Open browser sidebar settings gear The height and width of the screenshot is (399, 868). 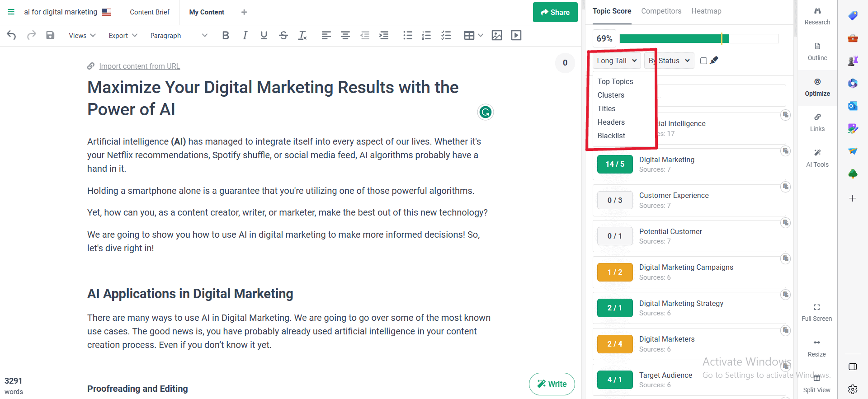853,389
